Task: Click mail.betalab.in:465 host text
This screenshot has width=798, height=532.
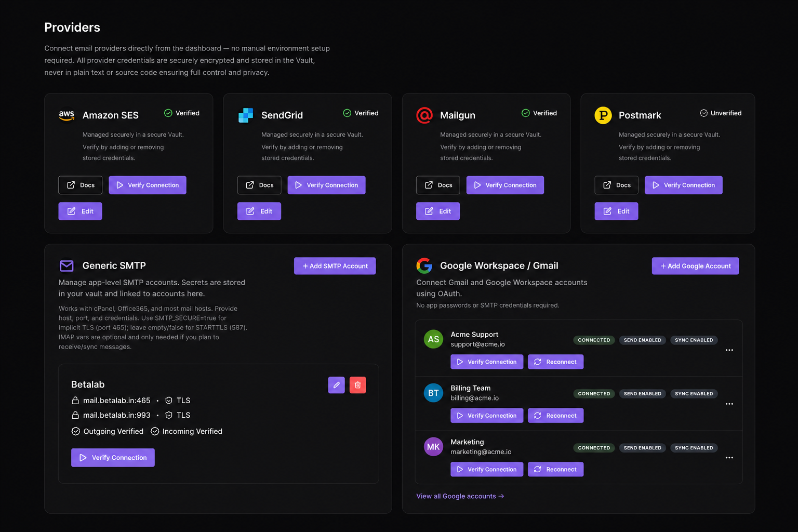Action: (117, 401)
